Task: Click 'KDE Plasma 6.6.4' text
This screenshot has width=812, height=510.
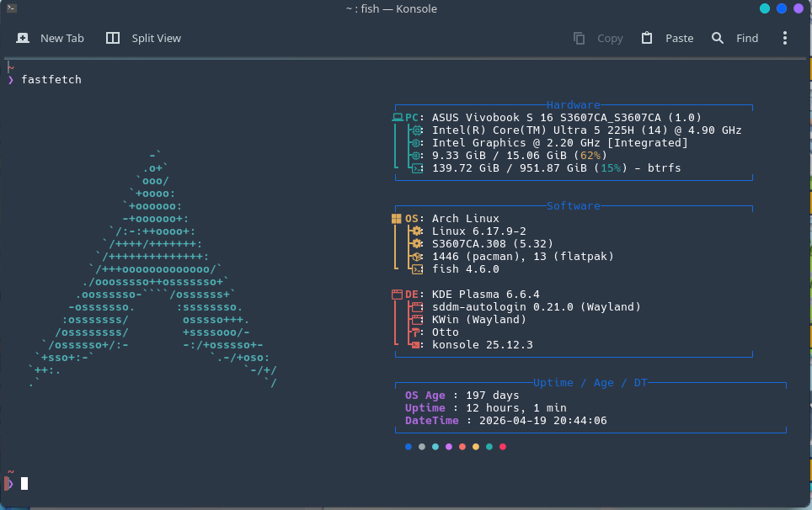Action: [486, 295]
